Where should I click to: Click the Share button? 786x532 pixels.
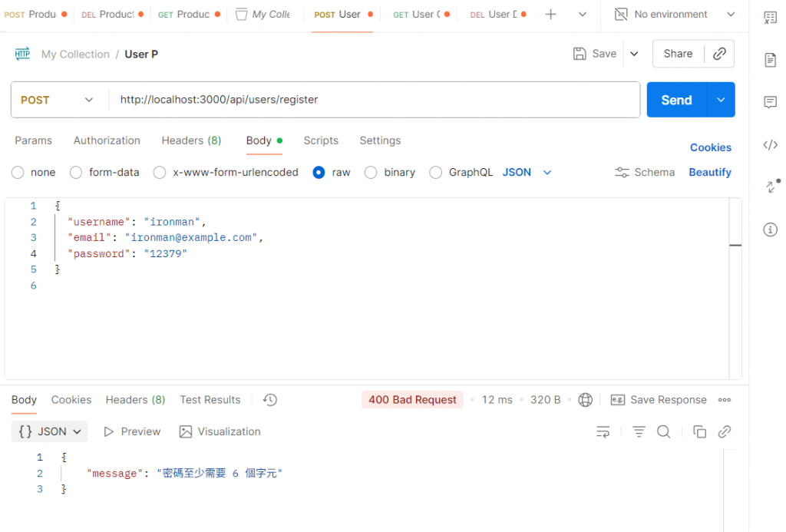click(678, 54)
